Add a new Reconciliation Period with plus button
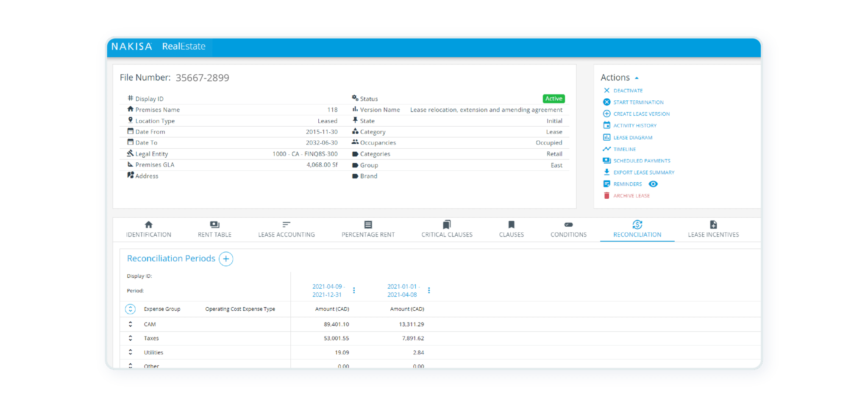Viewport: 868px width, 420px height. [226, 259]
